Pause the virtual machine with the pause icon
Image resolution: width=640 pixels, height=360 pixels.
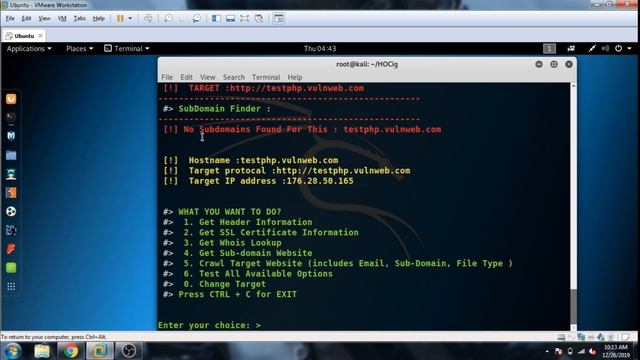(120, 18)
